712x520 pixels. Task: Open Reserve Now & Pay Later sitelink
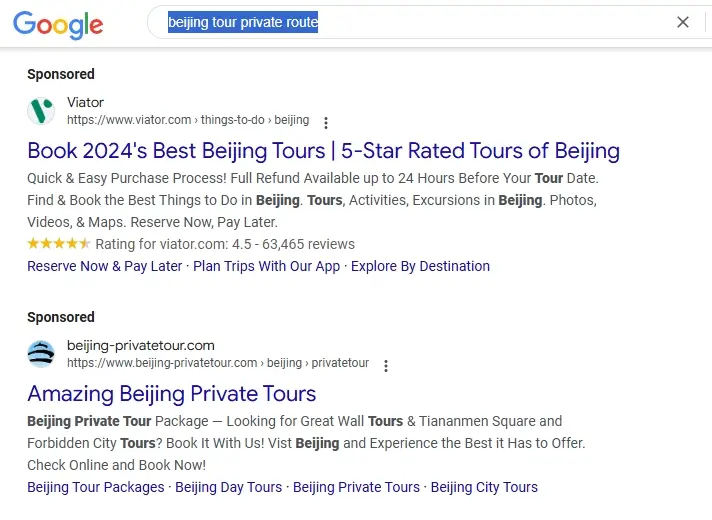[104, 266]
